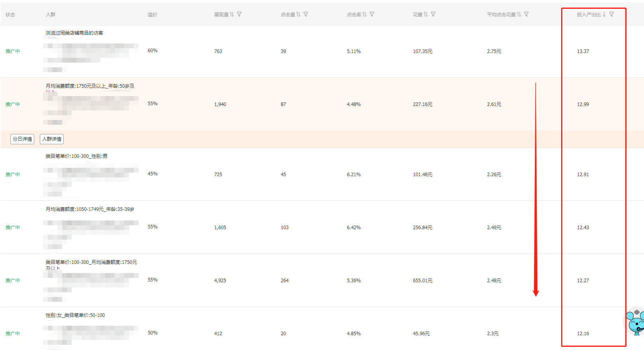Screen dimensions: 644x350
Task: Click the filter funnel beside 点击量
Action: point(306,14)
